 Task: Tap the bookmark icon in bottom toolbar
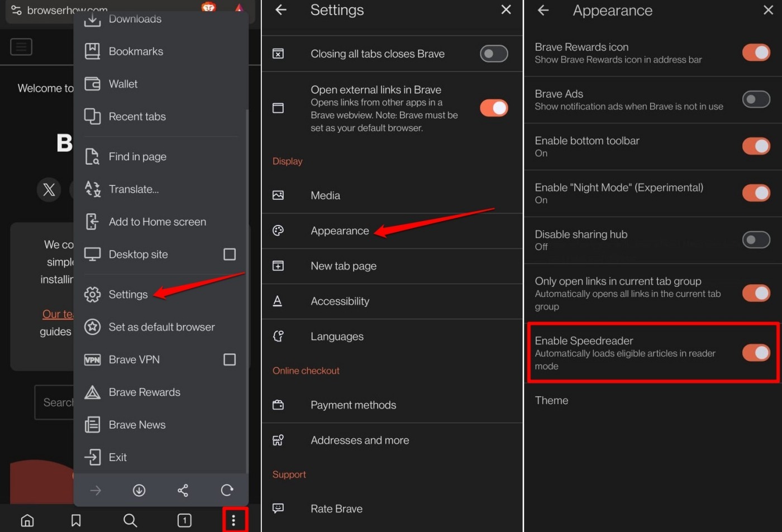click(x=76, y=520)
